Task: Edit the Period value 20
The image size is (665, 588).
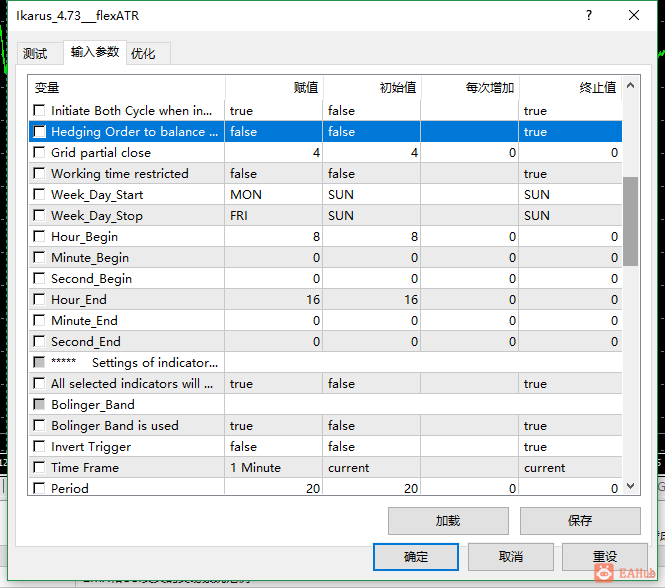Action: coord(274,488)
